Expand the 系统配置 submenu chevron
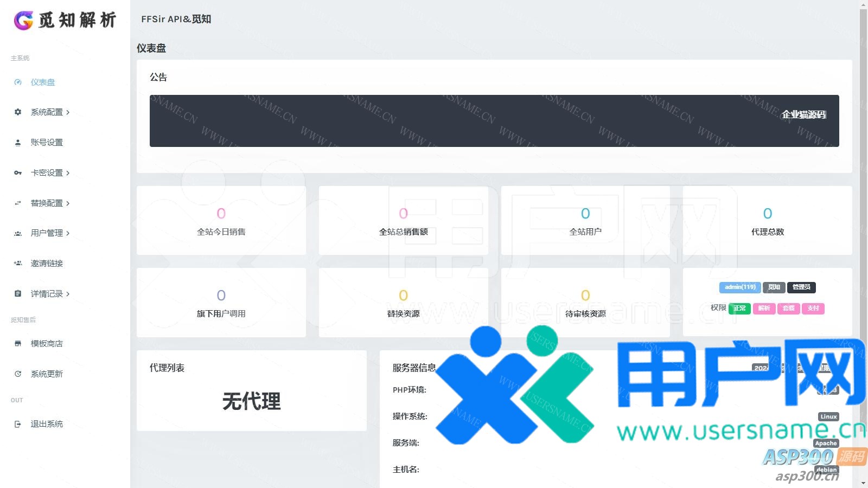The image size is (868, 488). 68,112
